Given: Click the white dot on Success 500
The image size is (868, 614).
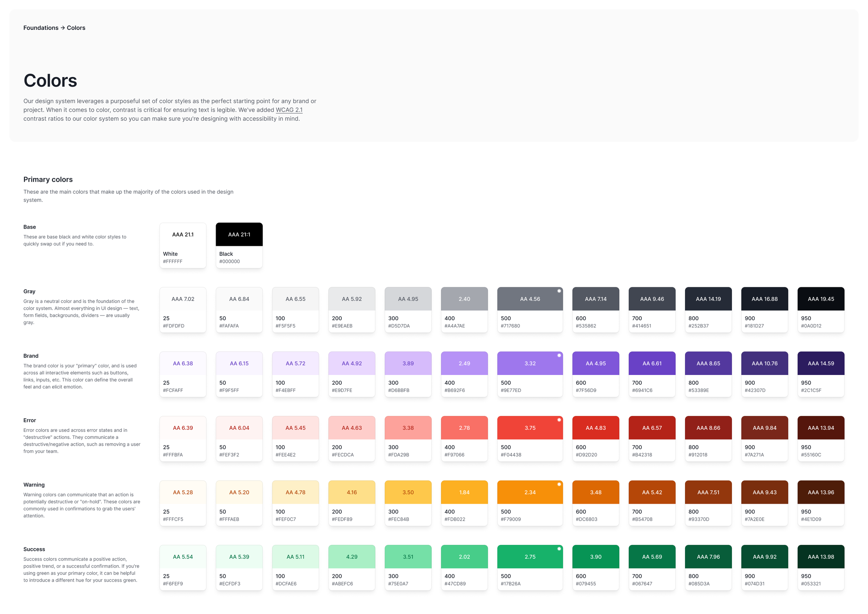Looking at the screenshot, I should (x=559, y=548).
